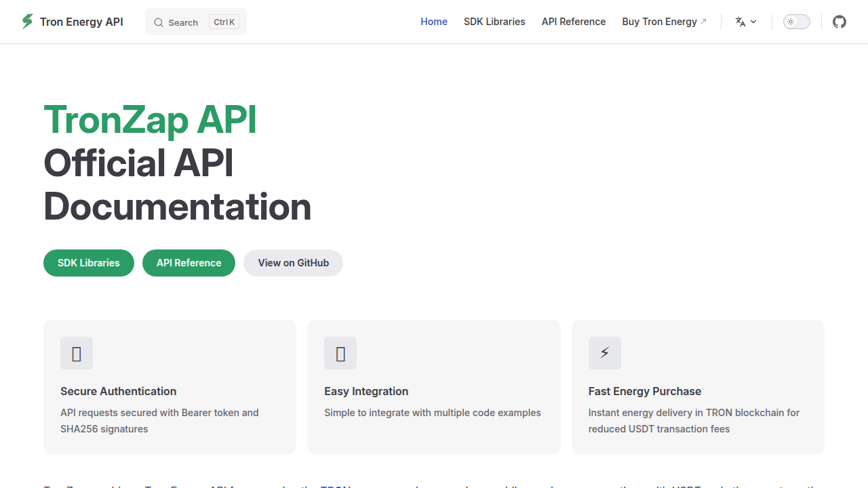Viewport: 868px width, 488px height.
Task: Click the View on GitHub button
Action: pyautogui.click(x=293, y=263)
